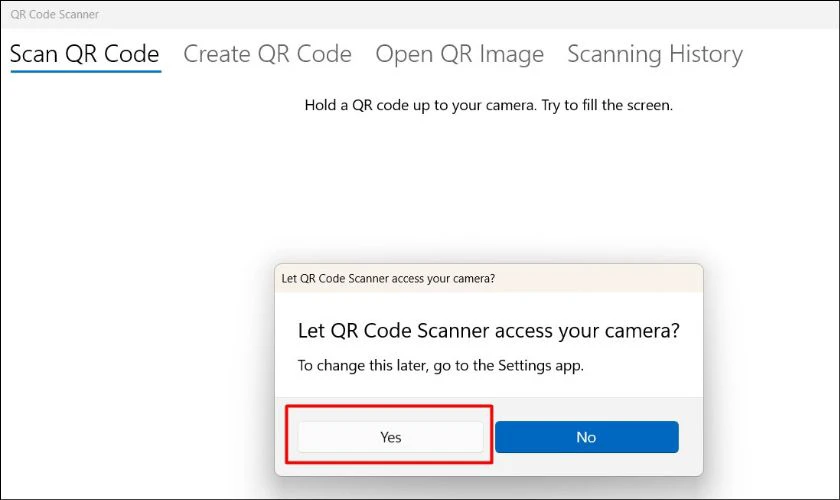Allow camera access with the Yes button
The image size is (840, 500).
(391, 437)
